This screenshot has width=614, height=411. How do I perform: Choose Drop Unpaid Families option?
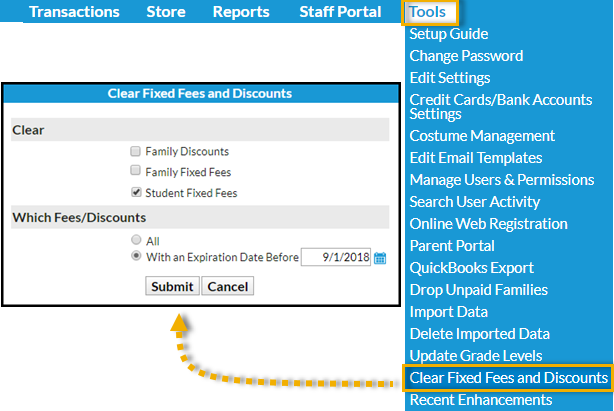coord(479,290)
